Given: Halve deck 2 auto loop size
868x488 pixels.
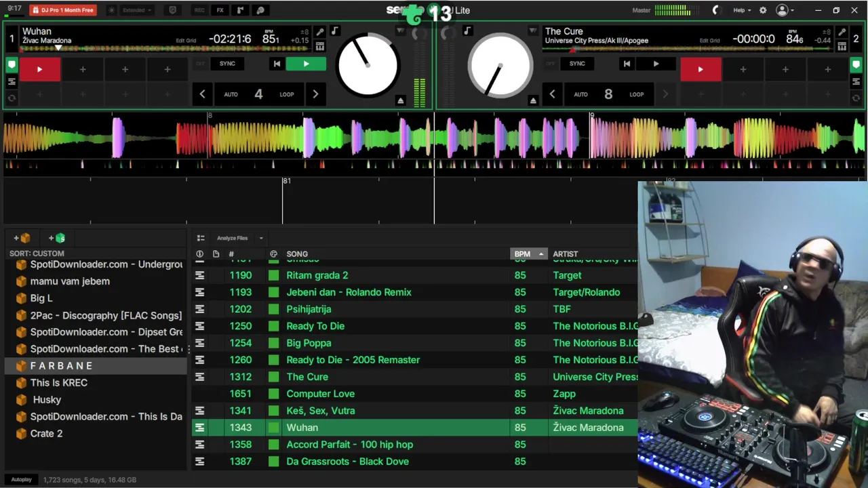Looking at the screenshot, I should 552,94.
